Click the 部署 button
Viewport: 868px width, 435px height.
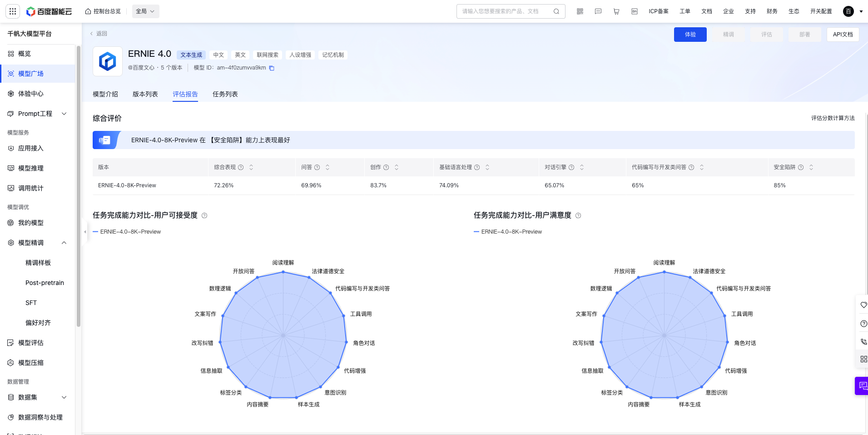tap(805, 35)
